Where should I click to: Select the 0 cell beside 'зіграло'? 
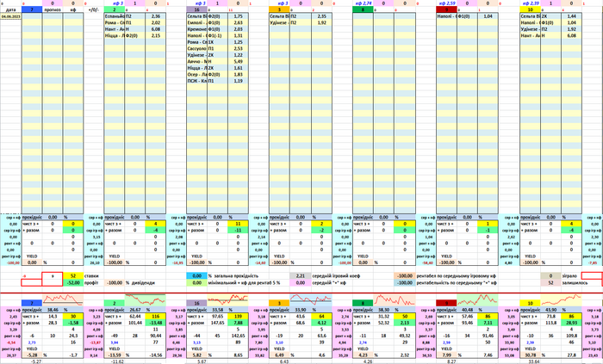pos(550,275)
